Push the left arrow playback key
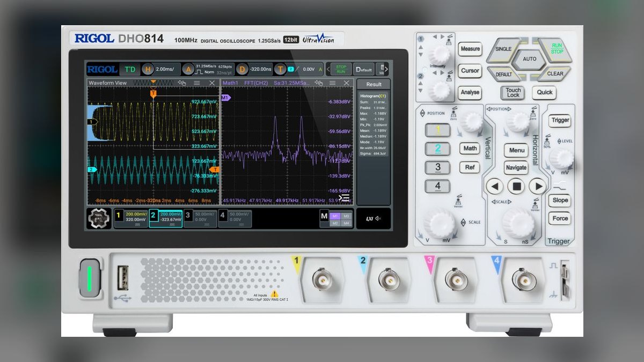Screen dimensions: 644x362 click(x=495, y=187)
